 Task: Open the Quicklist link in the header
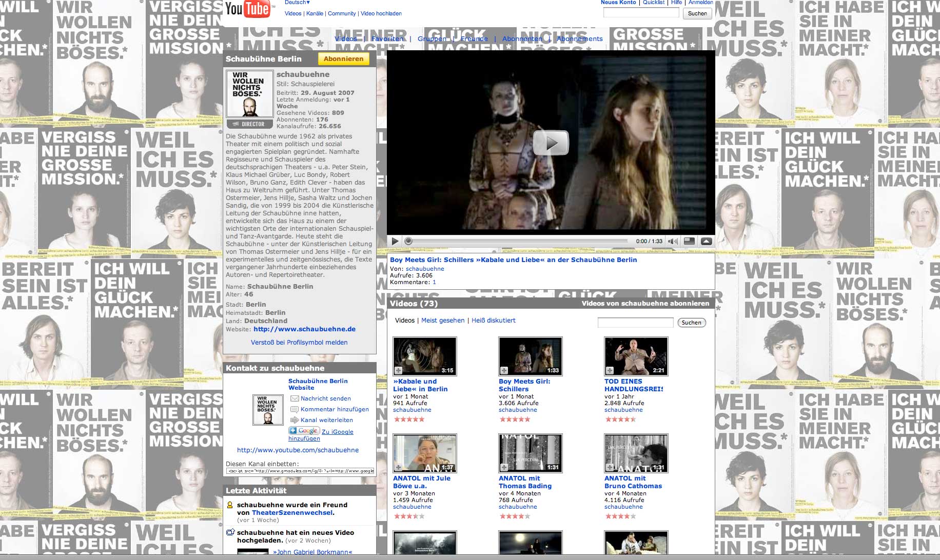click(653, 3)
